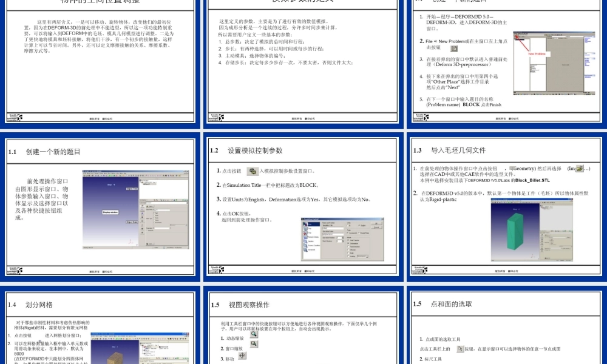This screenshot has height=364, width=607.
Task: Click the footer logo of the 1.3 导入毛坯几何文件 slide
Action: pos(420,270)
